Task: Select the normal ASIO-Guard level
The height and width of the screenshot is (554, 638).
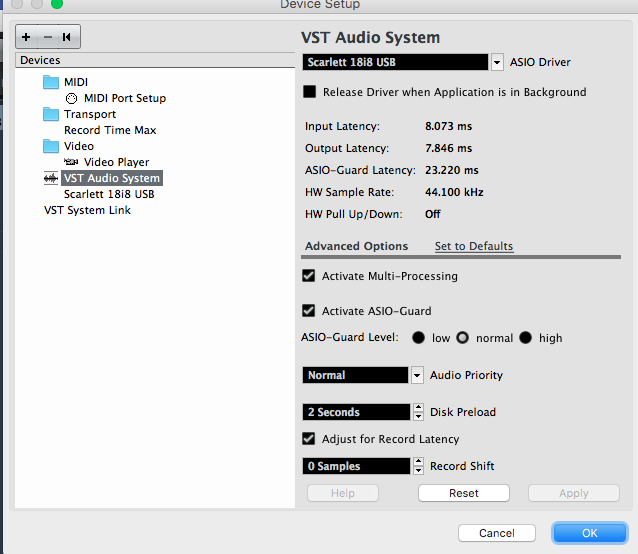Action: 463,338
